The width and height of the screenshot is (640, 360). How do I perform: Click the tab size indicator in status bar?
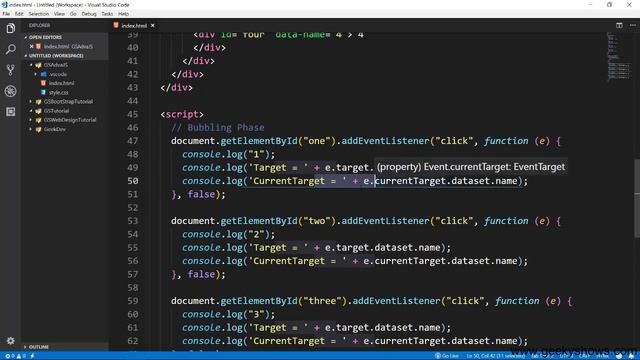(x=542, y=356)
